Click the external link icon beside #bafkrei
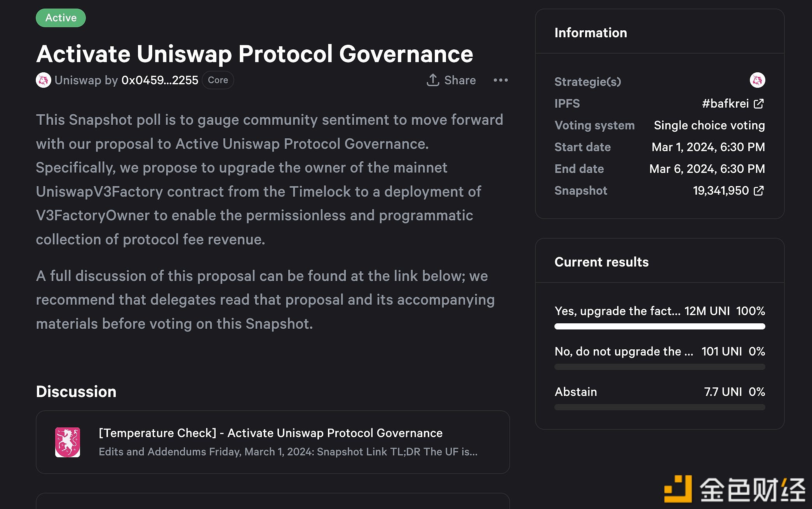Screen dimensions: 812x509 759,103
